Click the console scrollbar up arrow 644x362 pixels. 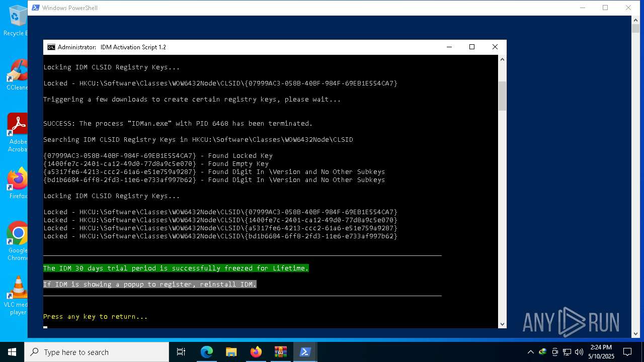pos(502,59)
